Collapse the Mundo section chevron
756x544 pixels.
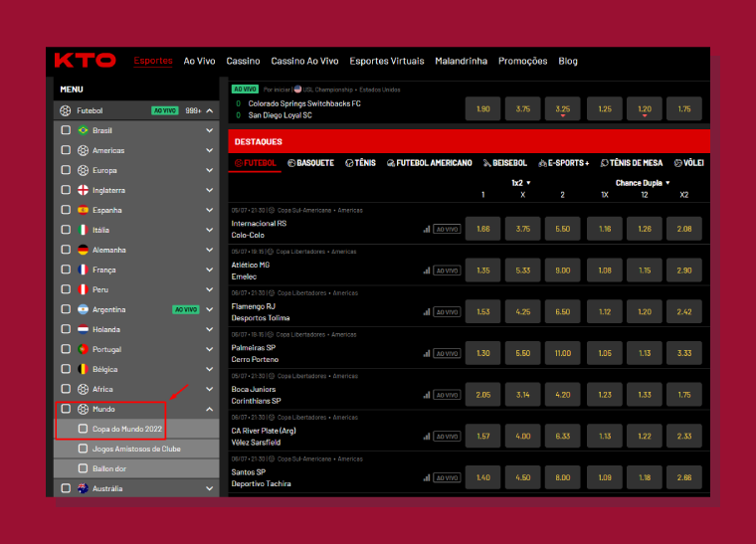click(x=210, y=409)
